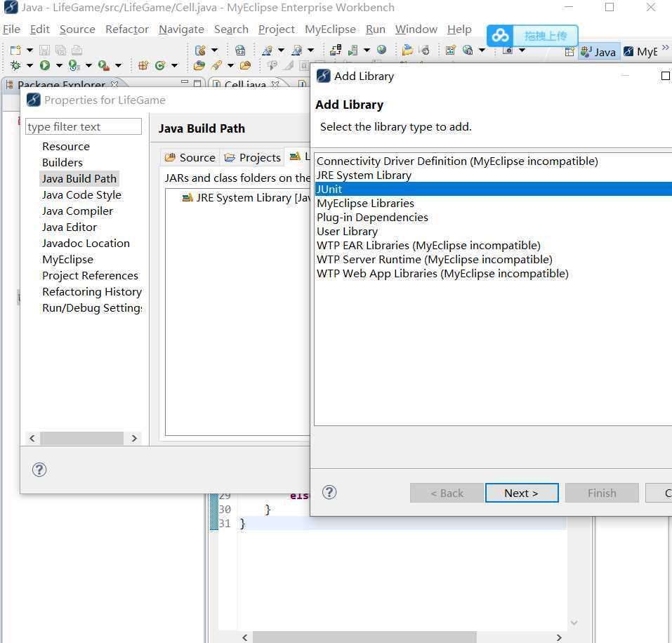Image resolution: width=672 pixels, height=643 pixels.
Task: Click the Save All toolbar icon
Action: [61, 50]
